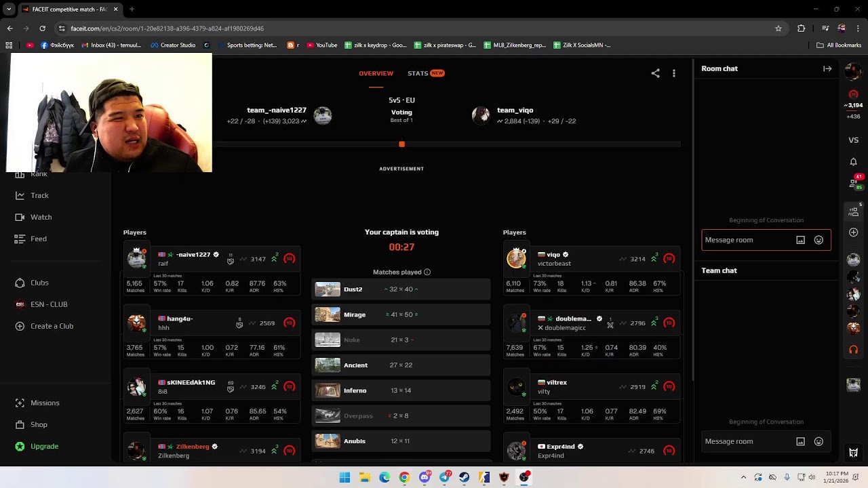Open Expr4ind player profile

(x=561, y=447)
